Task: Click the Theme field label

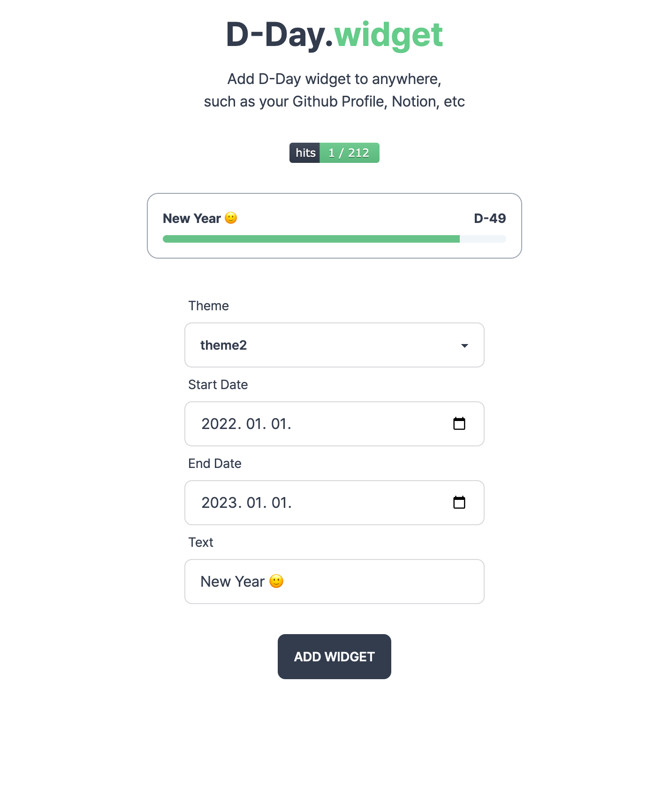Action: pos(209,306)
